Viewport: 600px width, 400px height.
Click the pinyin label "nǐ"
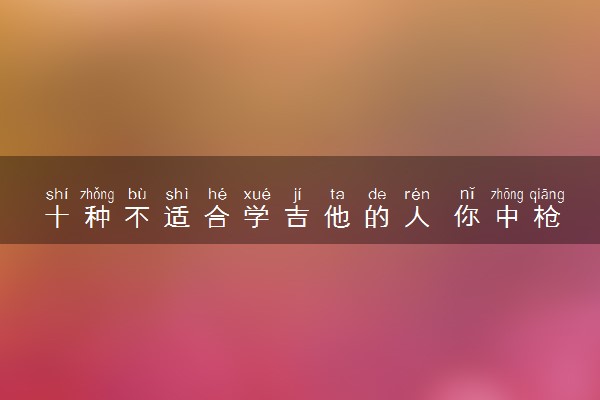point(467,194)
